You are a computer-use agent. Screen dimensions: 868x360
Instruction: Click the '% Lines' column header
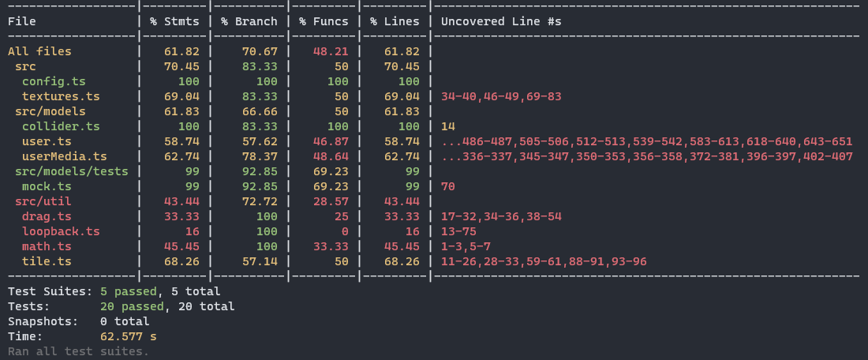[x=395, y=21]
